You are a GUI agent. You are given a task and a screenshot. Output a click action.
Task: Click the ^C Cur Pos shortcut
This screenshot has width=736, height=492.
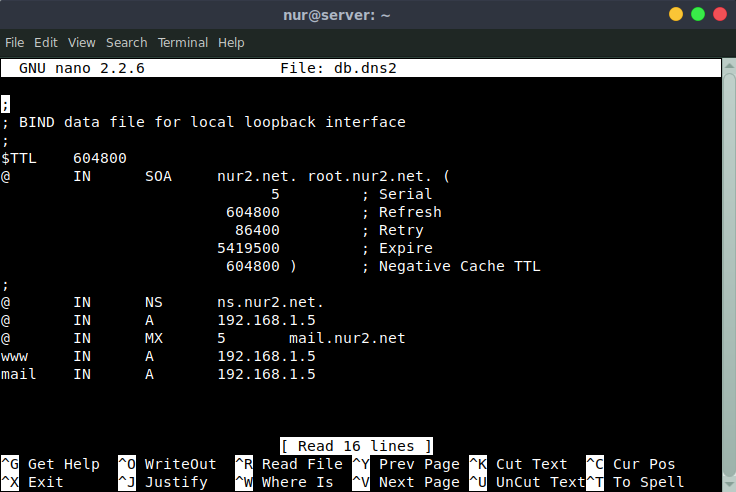631,464
